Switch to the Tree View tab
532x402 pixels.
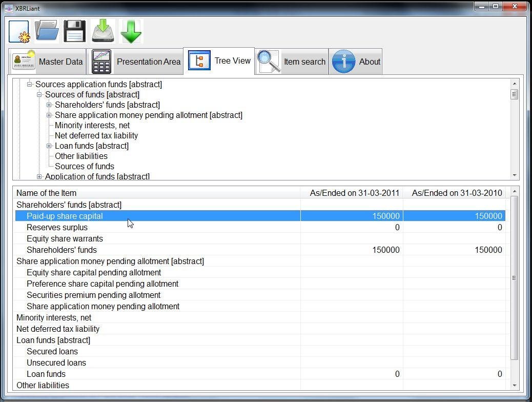tap(219, 61)
